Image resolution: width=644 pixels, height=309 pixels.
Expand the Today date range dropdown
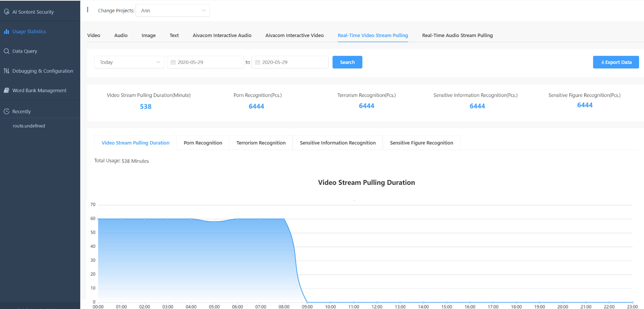point(129,62)
